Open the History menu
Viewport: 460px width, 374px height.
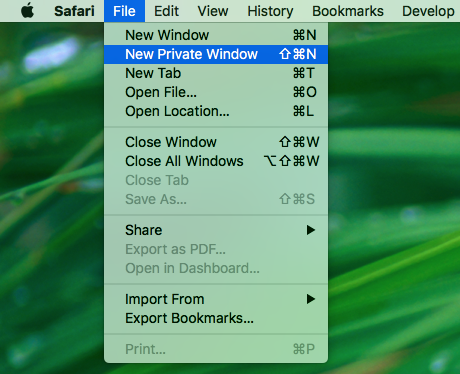270,11
